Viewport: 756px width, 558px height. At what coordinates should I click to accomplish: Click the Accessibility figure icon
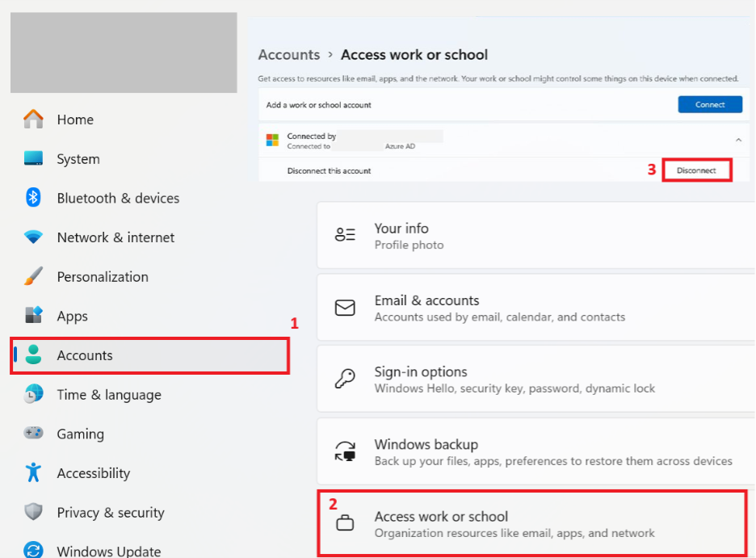click(x=33, y=472)
